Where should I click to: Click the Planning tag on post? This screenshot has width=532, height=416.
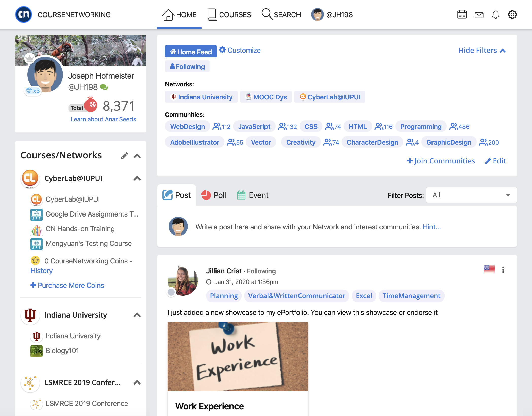(224, 296)
